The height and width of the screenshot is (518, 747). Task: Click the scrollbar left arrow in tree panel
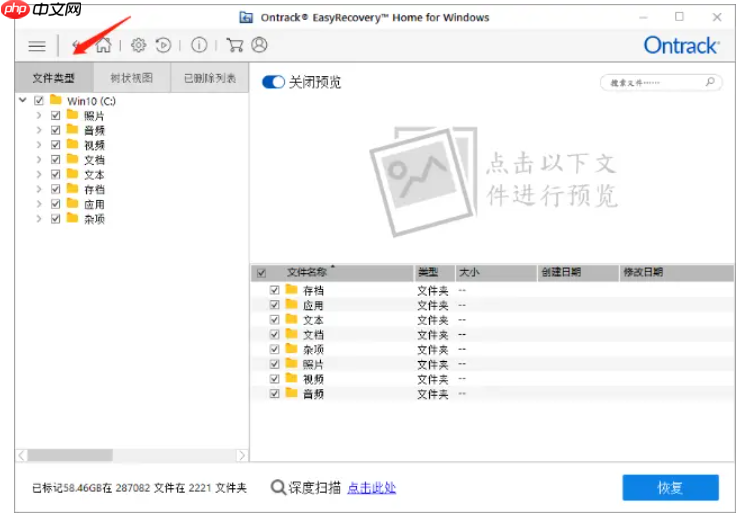point(21,456)
